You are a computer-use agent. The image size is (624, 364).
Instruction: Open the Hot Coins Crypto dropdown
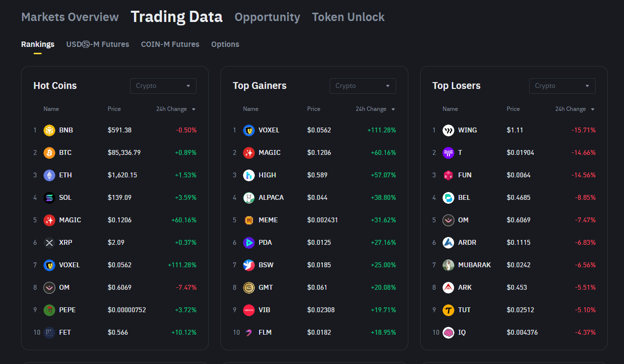163,86
